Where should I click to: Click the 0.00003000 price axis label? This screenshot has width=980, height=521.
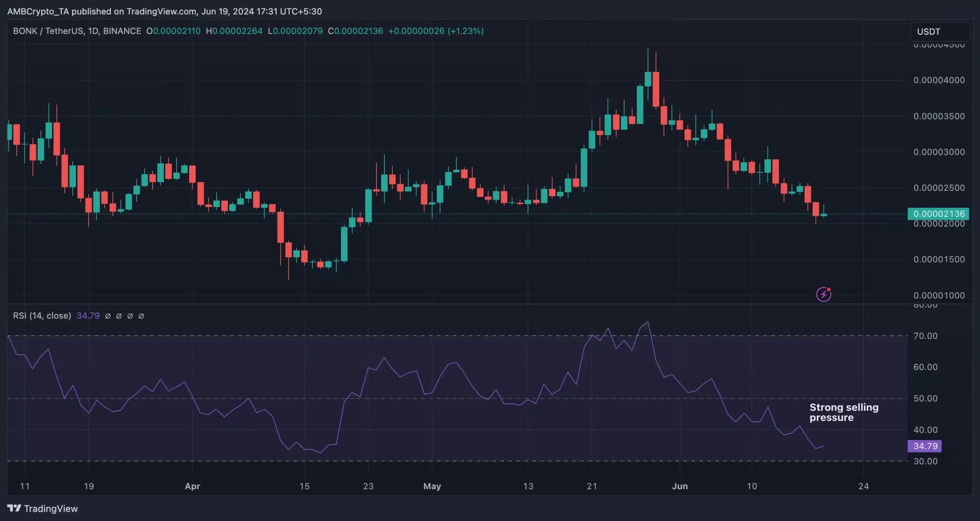tap(939, 152)
